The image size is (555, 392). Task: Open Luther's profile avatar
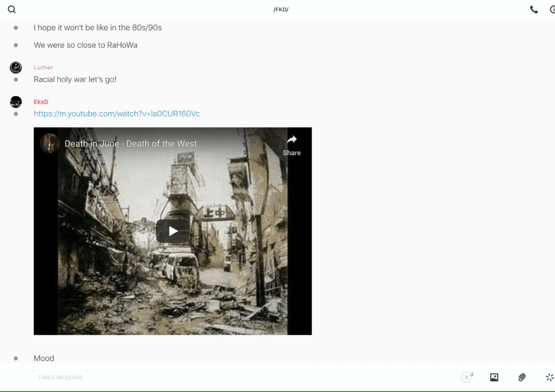coord(16,68)
